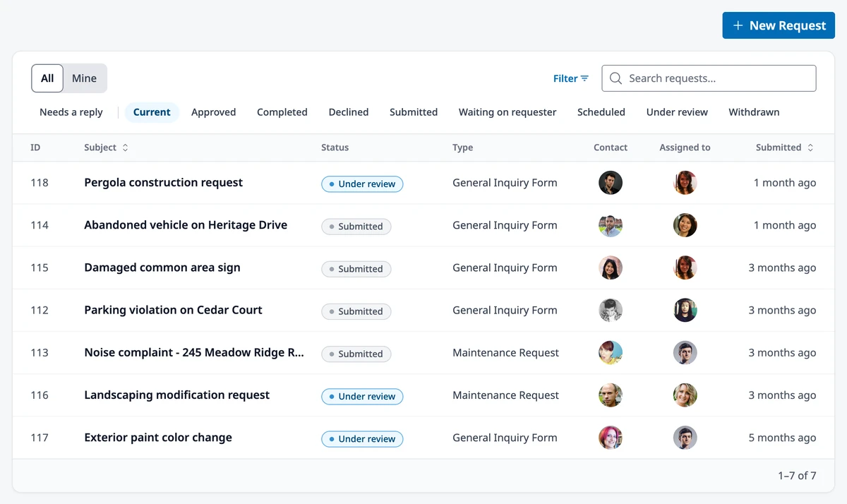Click contact avatar for Landscaping row
Viewport: 847px width, 504px height.
click(x=611, y=395)
